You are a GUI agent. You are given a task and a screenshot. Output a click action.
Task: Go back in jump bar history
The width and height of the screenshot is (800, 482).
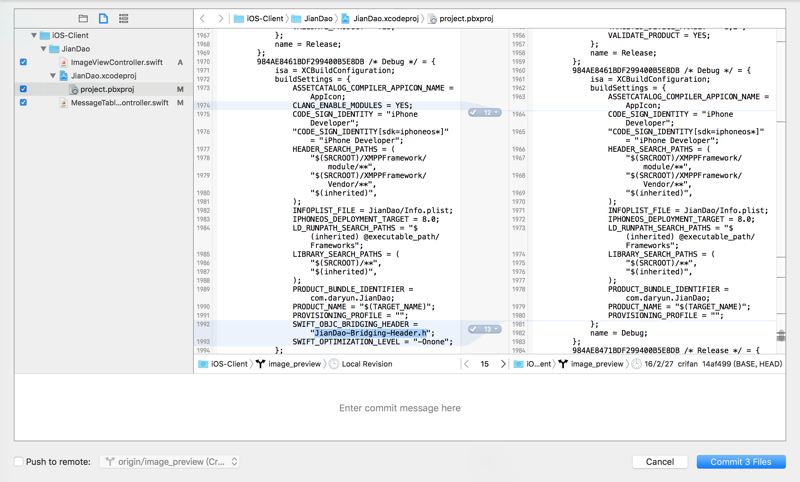click(x=203, y=18)
